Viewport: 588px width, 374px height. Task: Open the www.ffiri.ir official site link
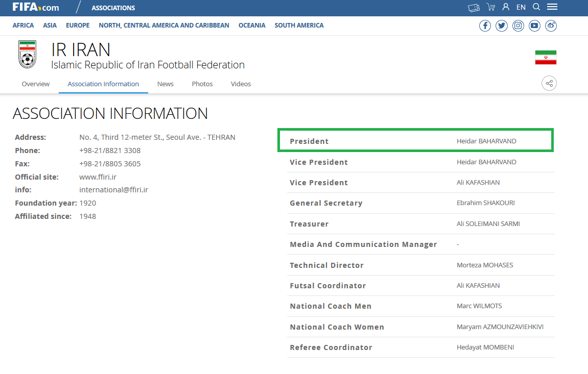[98, 177]
